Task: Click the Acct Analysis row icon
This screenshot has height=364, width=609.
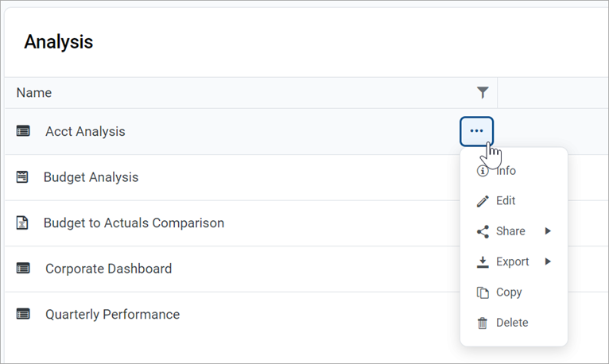Action: point(23,131)
